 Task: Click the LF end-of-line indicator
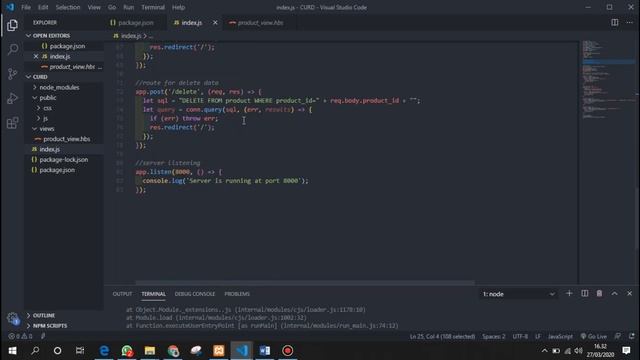[x=538, y=336]
